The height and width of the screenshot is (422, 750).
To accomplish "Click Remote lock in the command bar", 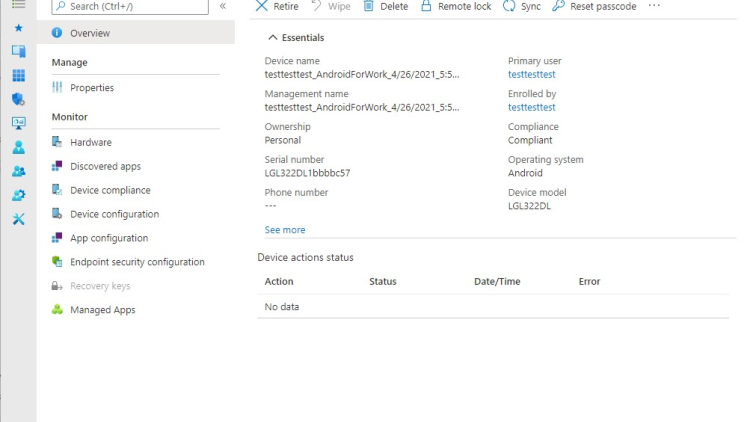I will click(x=455, y=6).
